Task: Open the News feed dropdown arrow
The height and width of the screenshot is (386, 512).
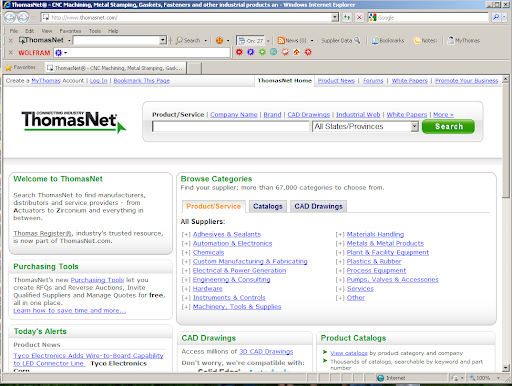Action: pyautogui.click(x=312, y=41)
